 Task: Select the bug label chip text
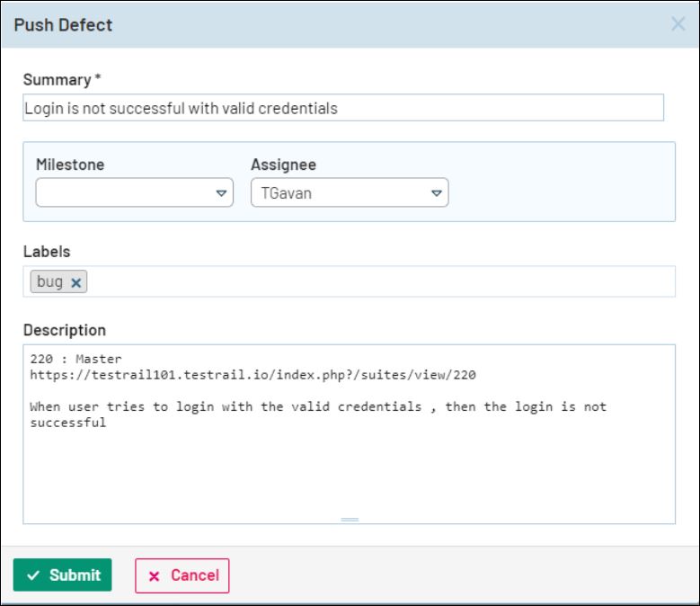[50, 281]
